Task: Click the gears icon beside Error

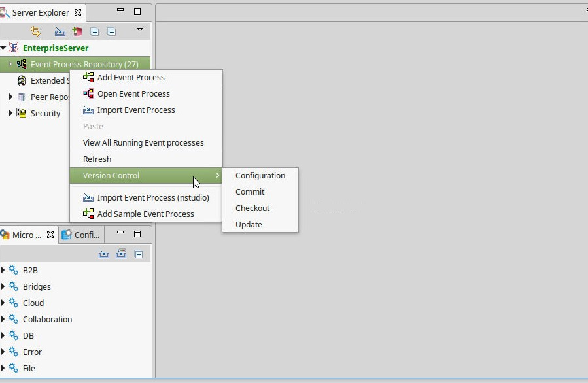Action: (x=14, y=352)
